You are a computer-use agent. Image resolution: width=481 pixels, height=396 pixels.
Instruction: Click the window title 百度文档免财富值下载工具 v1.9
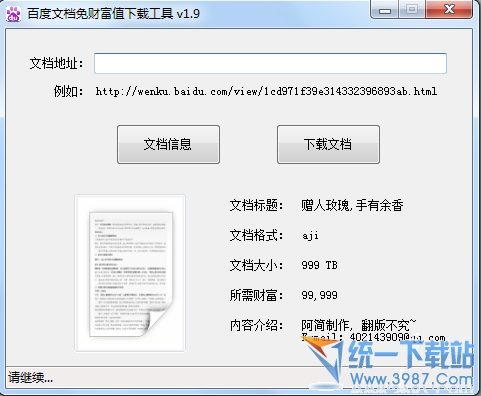click(x=113, y=14)
